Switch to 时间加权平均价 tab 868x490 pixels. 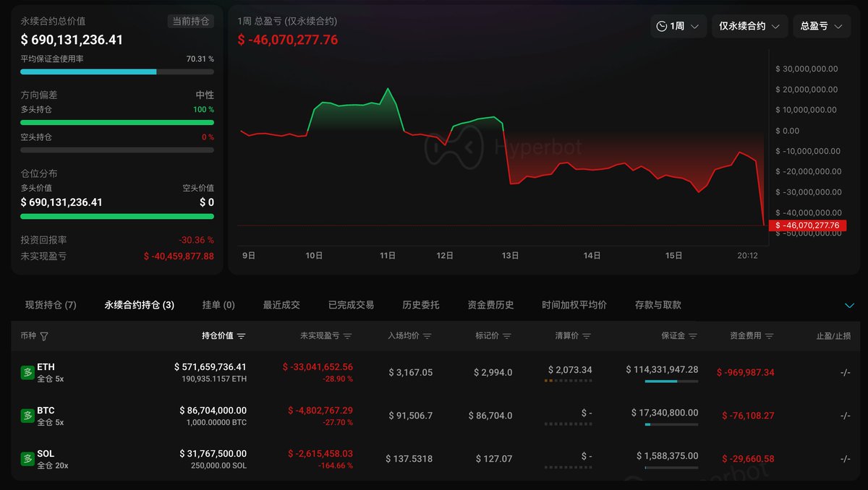coord(574,305)
